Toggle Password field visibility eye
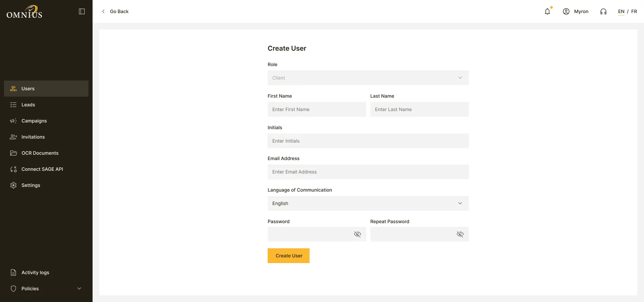This screenshot has width=644, height=302. (358, 234)
